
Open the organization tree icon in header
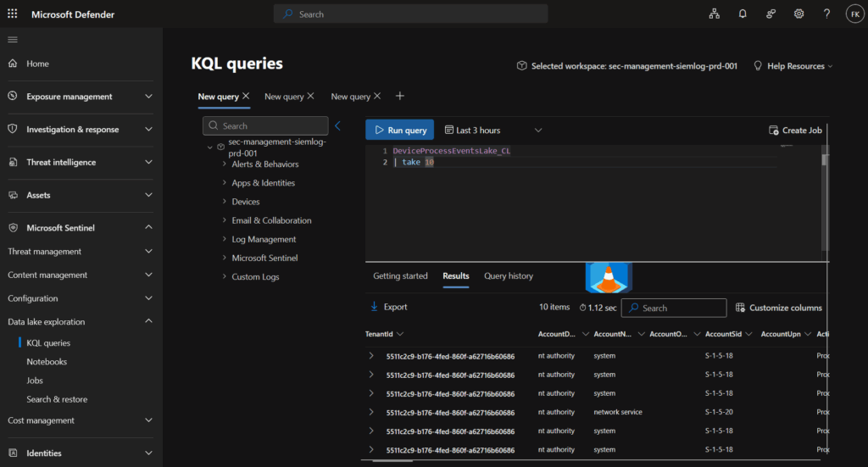(x=714, y=14)
